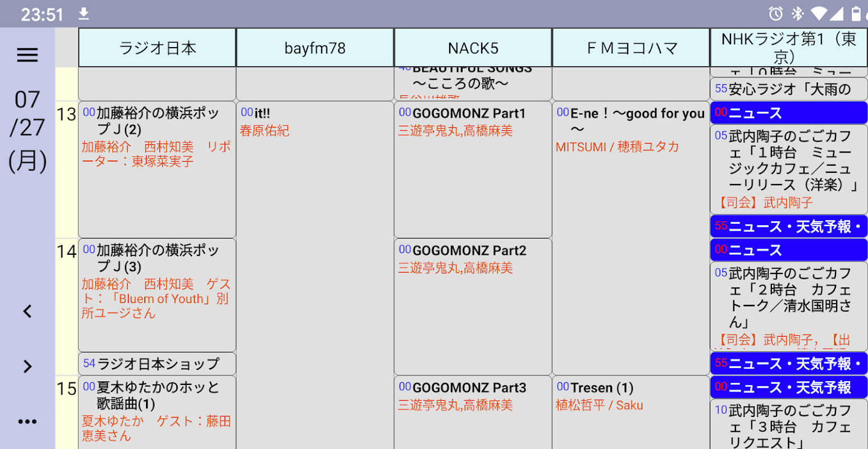Tap the 23:51 status bar clock

tap(42, 14)
